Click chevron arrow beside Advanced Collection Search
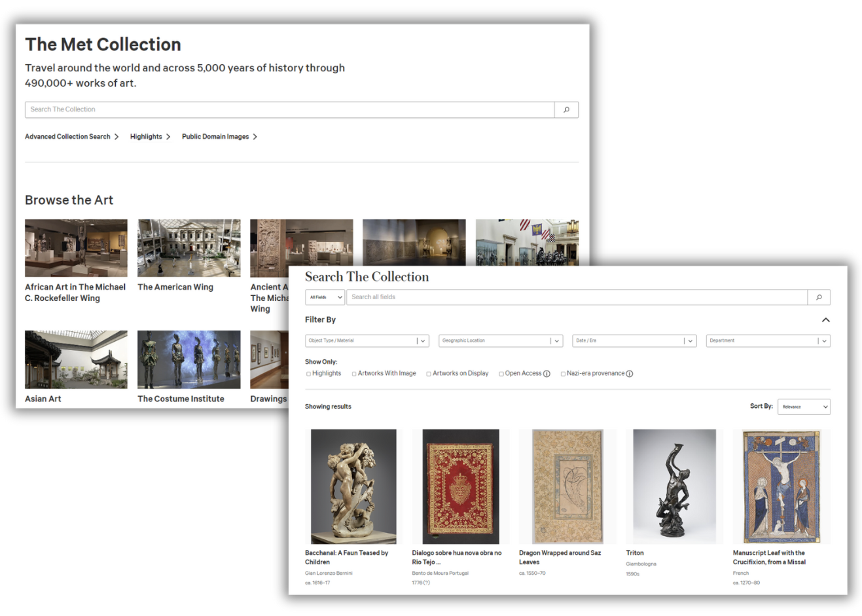Image resolution: width=862 pixels, height=616 pixels. pos(117,137)
